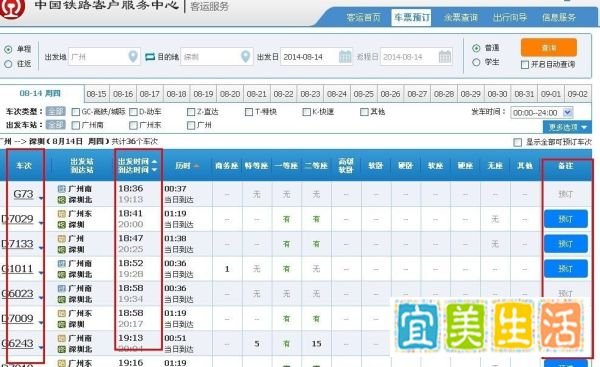
Task: Sort descending by arrival time arrow
Action: 154,170
